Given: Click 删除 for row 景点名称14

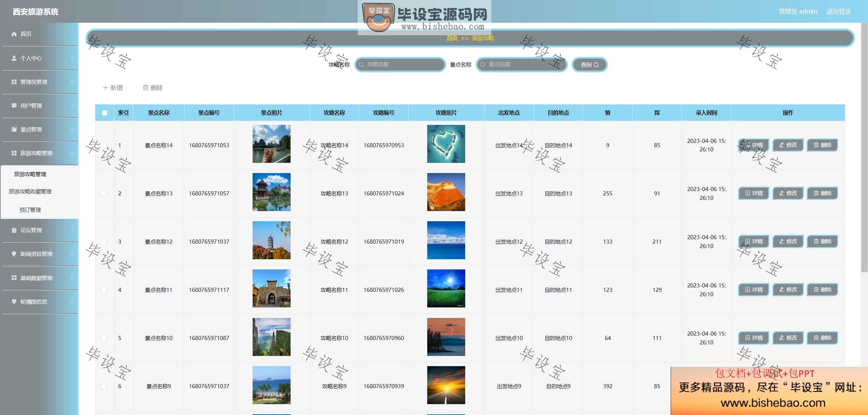Looking at the screenshot, I should coord(822,145).
